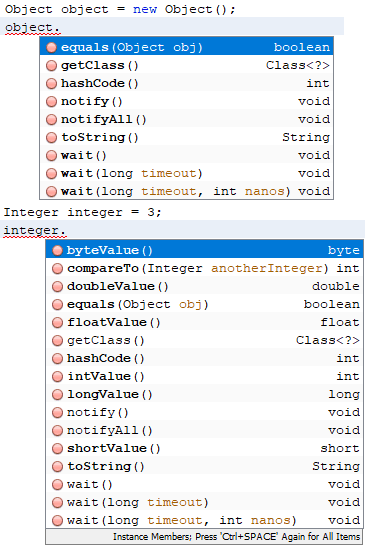Select wait() with no arguments in the integer list
Screen dimensions: 365x545
[x=204, y=484]
